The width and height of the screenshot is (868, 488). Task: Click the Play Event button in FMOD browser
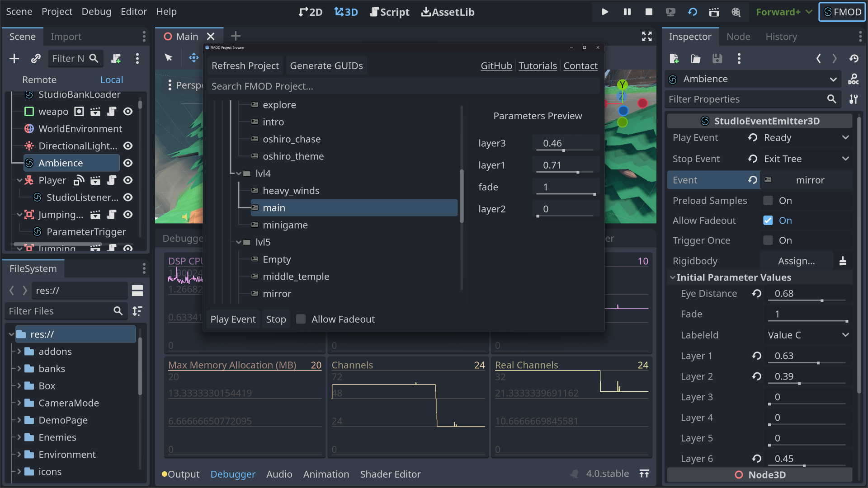233,319
